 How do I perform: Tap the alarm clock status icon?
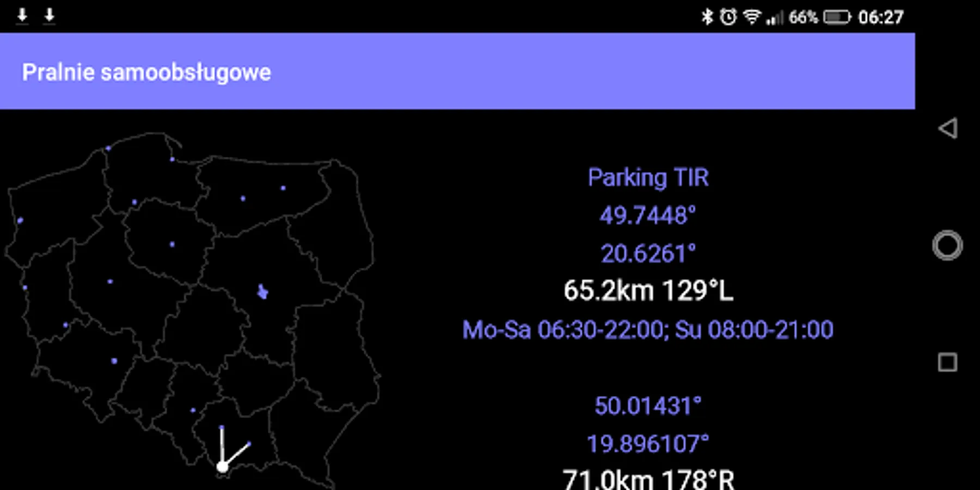[728, 17]
